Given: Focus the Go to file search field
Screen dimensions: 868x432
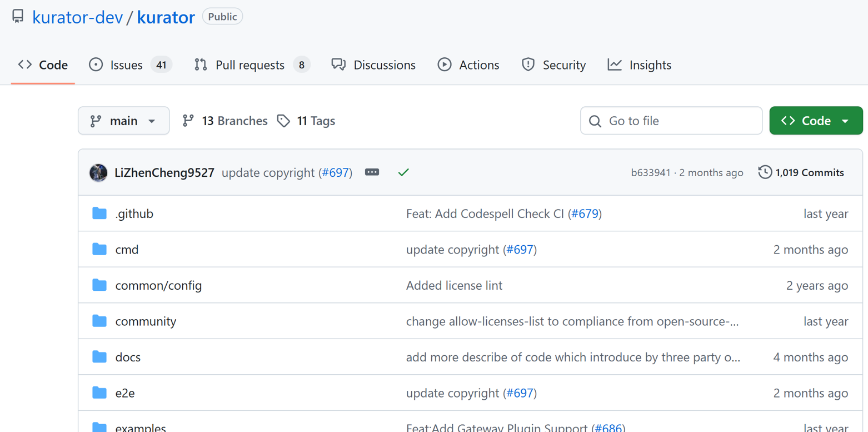Looking at the screenshot, I should pyautogui.click(x=671, y=121).
